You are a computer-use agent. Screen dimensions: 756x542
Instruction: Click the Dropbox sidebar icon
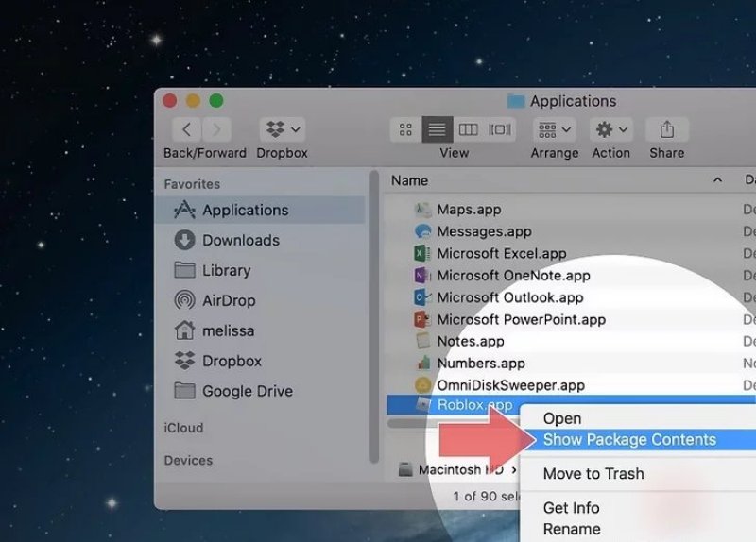point(184,361)
